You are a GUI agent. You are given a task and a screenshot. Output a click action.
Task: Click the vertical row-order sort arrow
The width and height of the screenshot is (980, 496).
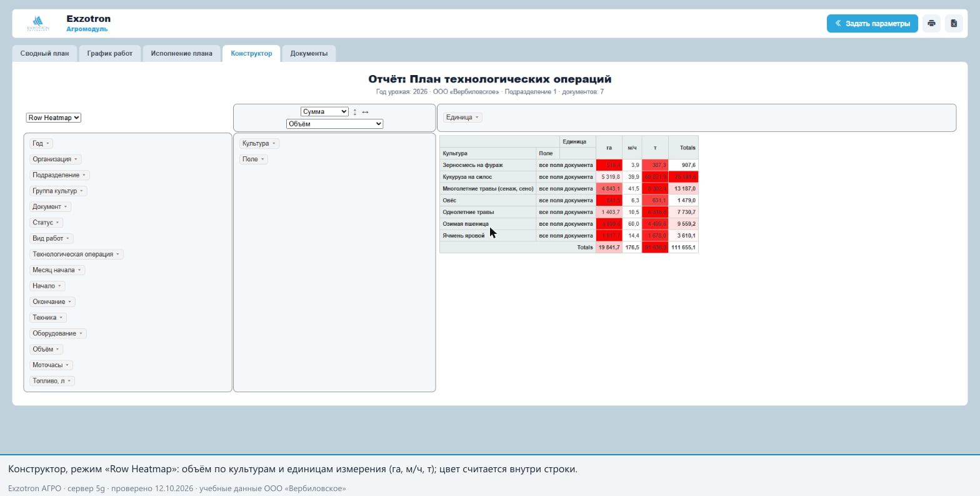[355, 112]
